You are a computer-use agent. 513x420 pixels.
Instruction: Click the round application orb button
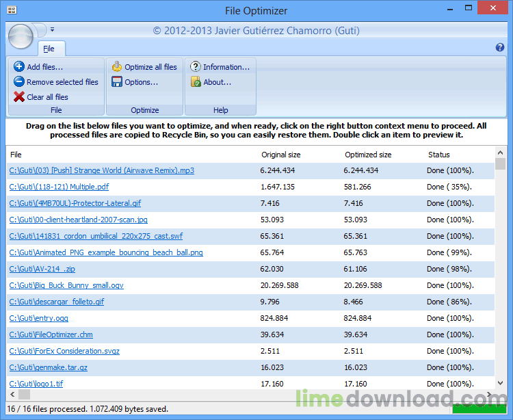point(21,36)
